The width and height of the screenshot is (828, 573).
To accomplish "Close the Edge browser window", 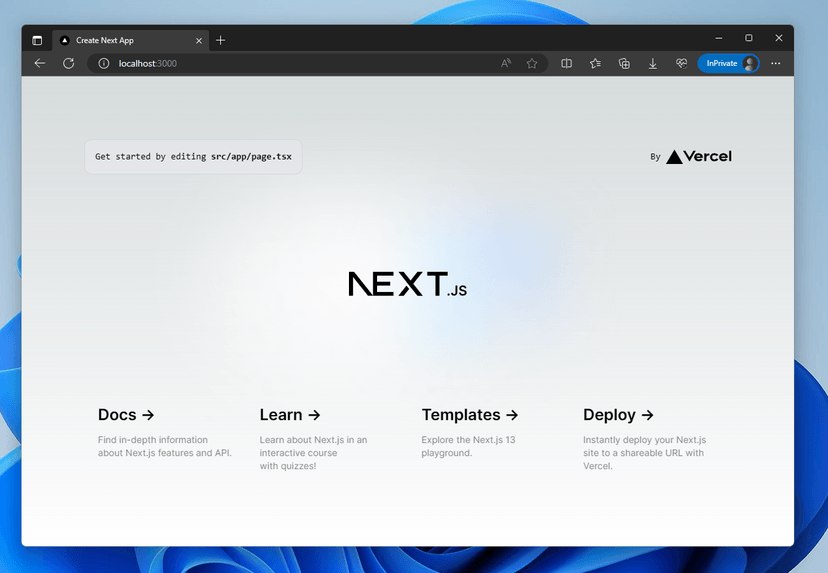I will click(x=779, y=38).
